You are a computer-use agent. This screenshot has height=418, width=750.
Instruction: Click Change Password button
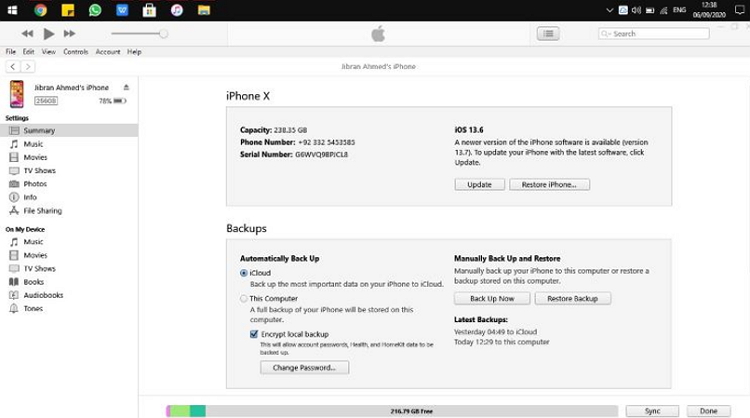[304, 368]
